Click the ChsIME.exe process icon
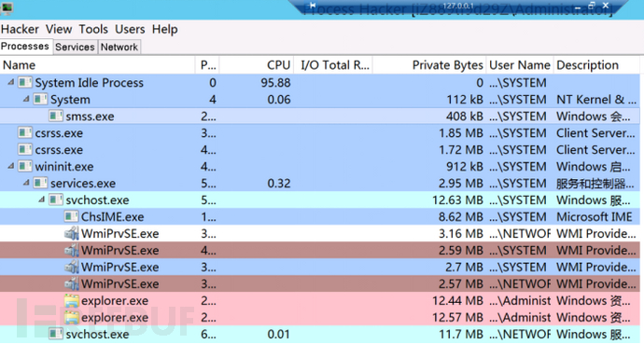644x344 pixels. [x=71, y=216]
